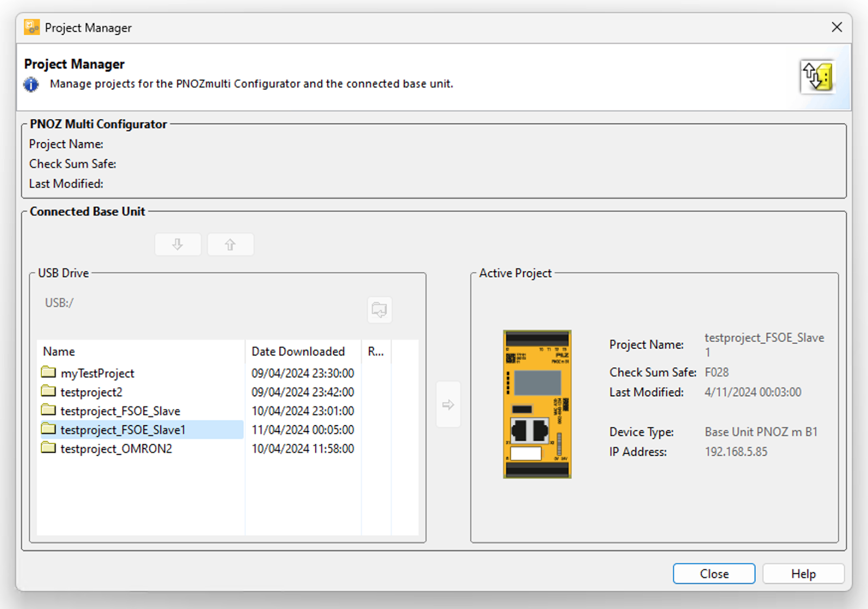Click the folder icon of testproject_FSOE_Slave1
This screenshot has height=609, width=868.
tap(48, 429)
